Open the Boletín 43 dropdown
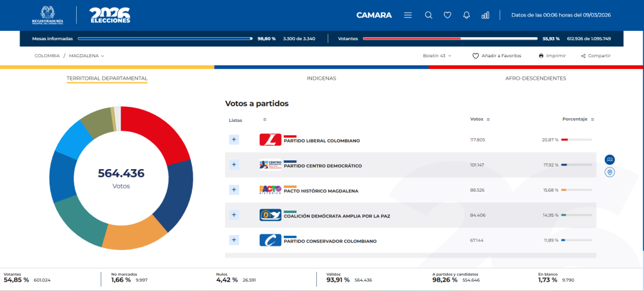The height and width of the screenshot is (291, 644). [x=437, y=56]
